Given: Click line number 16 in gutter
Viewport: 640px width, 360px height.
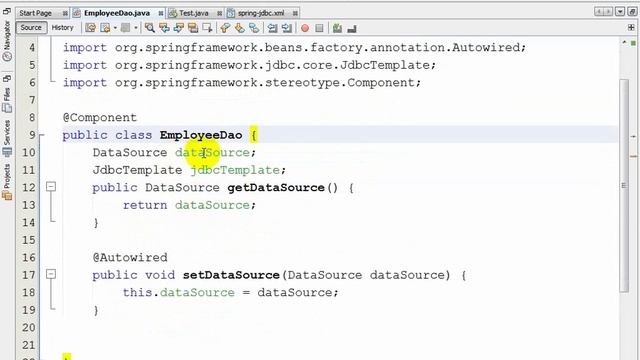Looking at the screenshot, I should tap(29, 257).
